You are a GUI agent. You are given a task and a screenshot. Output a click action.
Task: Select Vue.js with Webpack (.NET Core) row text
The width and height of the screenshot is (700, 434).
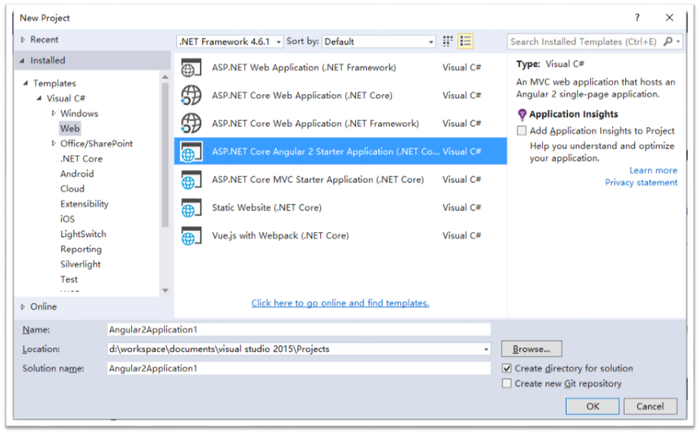coord(280,236)
